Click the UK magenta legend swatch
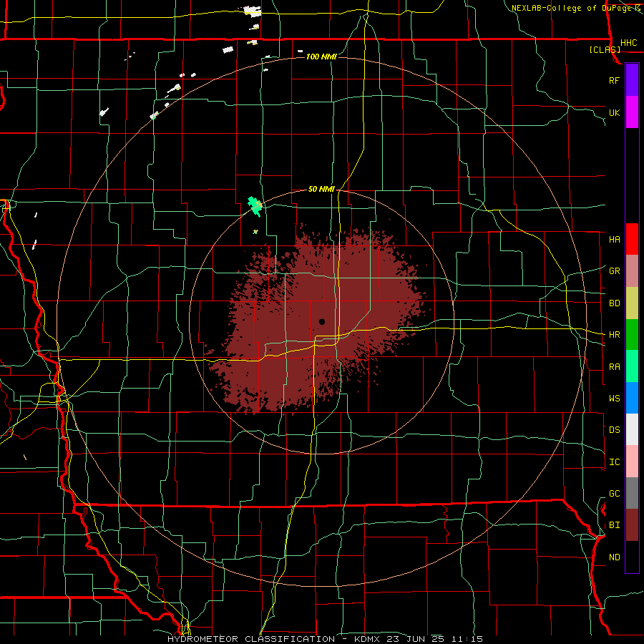The image size is (644, 644). point(632,112)
